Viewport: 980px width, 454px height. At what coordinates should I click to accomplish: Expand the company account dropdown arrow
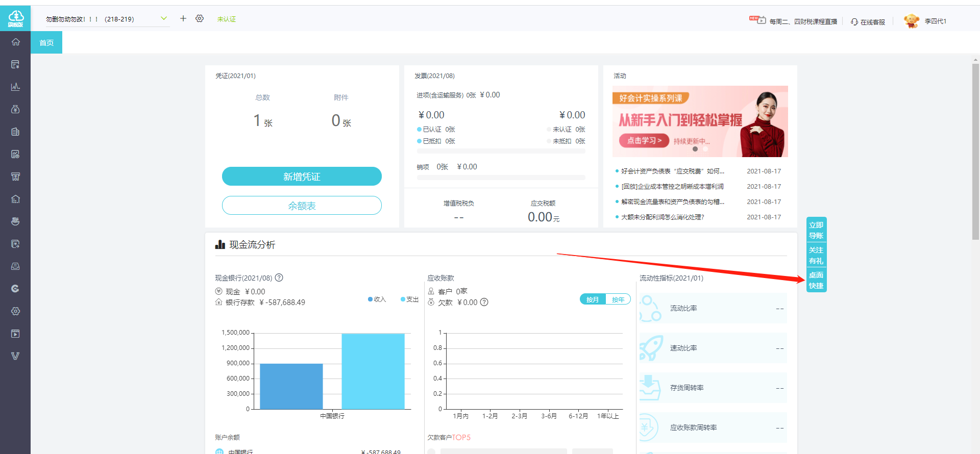click(164, 18)
